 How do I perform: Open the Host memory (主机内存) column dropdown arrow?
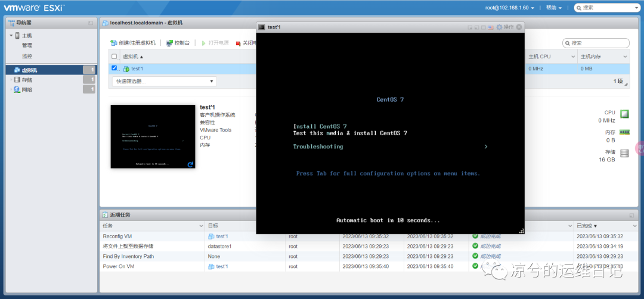pyautogui.click(x=625, y=57)
